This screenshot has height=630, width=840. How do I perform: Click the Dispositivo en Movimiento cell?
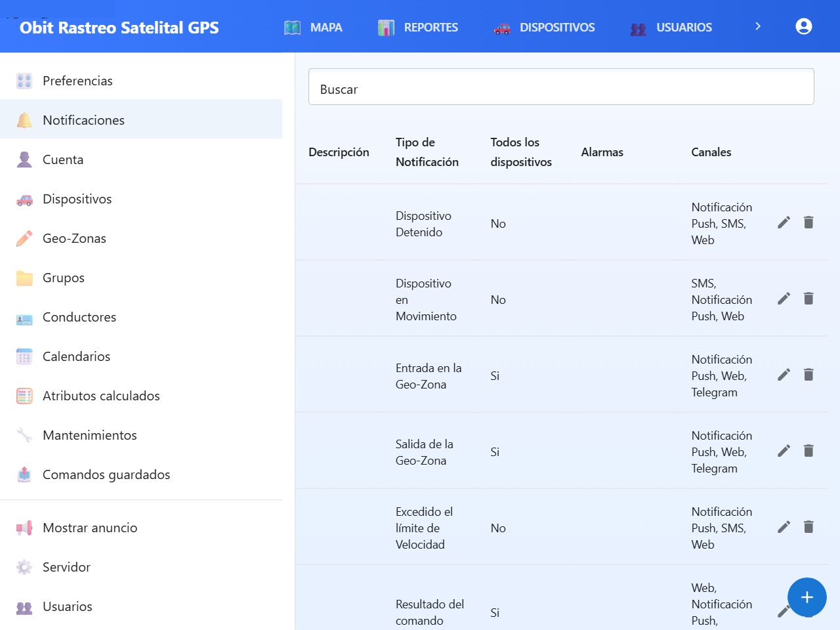click(x=426, y=300)
